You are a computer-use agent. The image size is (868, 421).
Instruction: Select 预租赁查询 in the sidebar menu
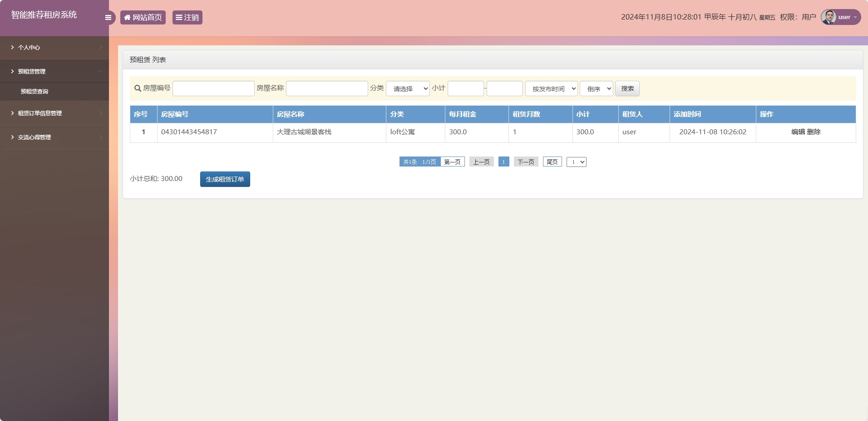[35, 91]
